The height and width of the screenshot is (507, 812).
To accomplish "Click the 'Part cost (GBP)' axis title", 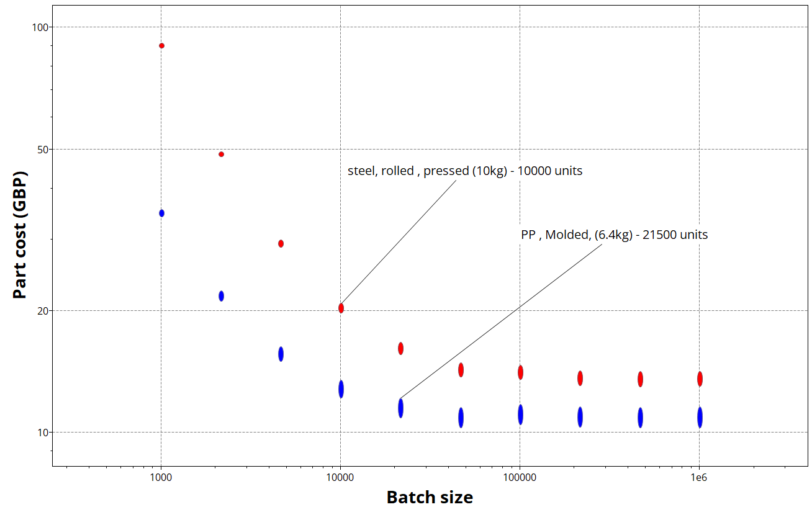I will point(20,236).
